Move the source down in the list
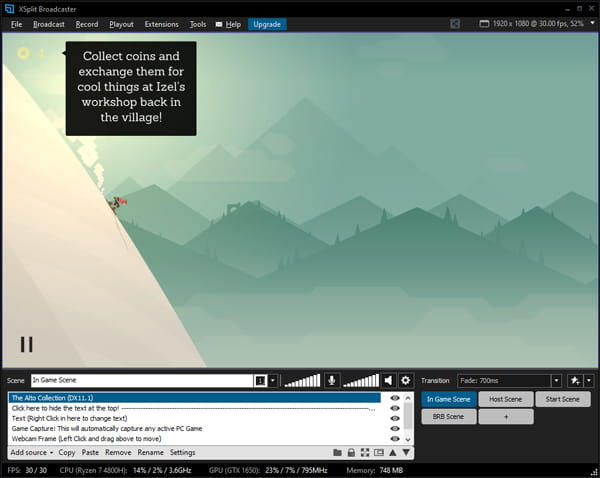Screen dimensions: 600x478 [x=406, y=453]
